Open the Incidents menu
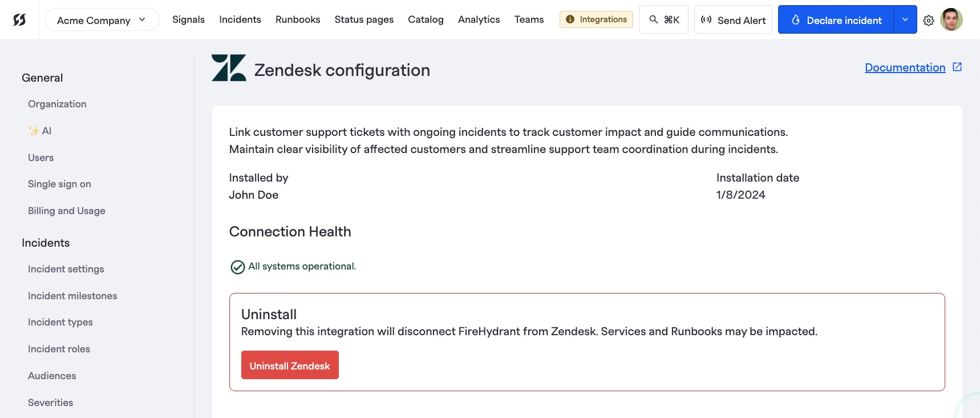The image size is (980, 418). 240,19
